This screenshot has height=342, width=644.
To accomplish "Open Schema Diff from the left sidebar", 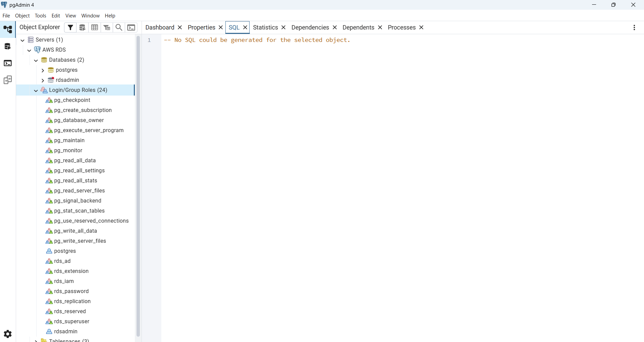I will (x=8, y=80).
